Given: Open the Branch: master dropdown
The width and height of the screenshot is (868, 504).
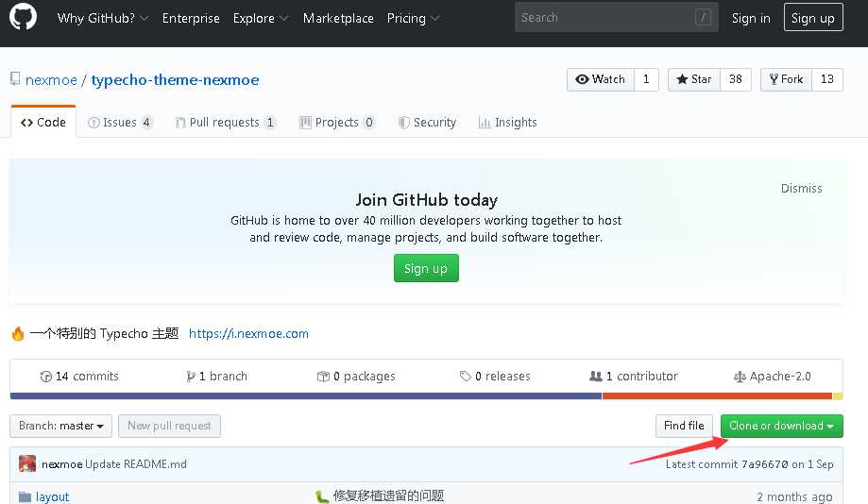Looking at the screenshot, I should 60,426.
